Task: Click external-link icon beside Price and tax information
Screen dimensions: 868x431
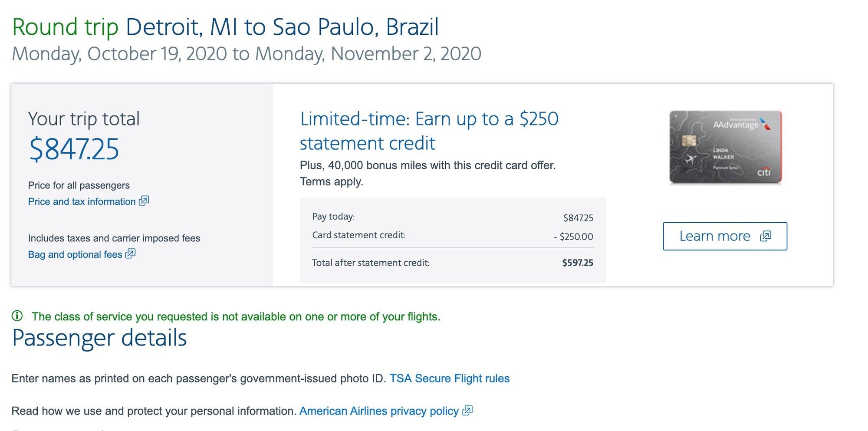Action: [144, 201]
